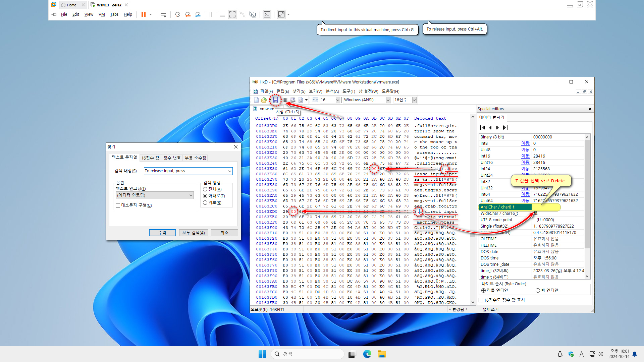
Task: Click VMware snapshot manager icon
Action: pyautogui.click(x=198, y=14)
